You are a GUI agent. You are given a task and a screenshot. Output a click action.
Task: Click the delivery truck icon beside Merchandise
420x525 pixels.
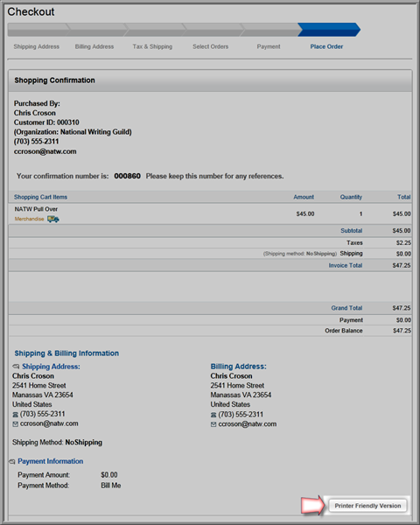pyautogui.click(x=53, y=219)
